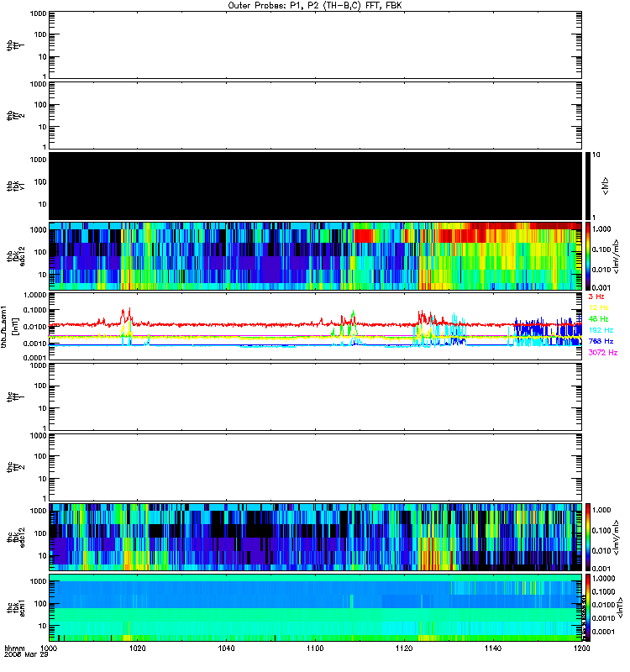Click the rainbow color bar beside thb fbk edc12 panel
Screen dimensions: 630x672
click(587, 256)
